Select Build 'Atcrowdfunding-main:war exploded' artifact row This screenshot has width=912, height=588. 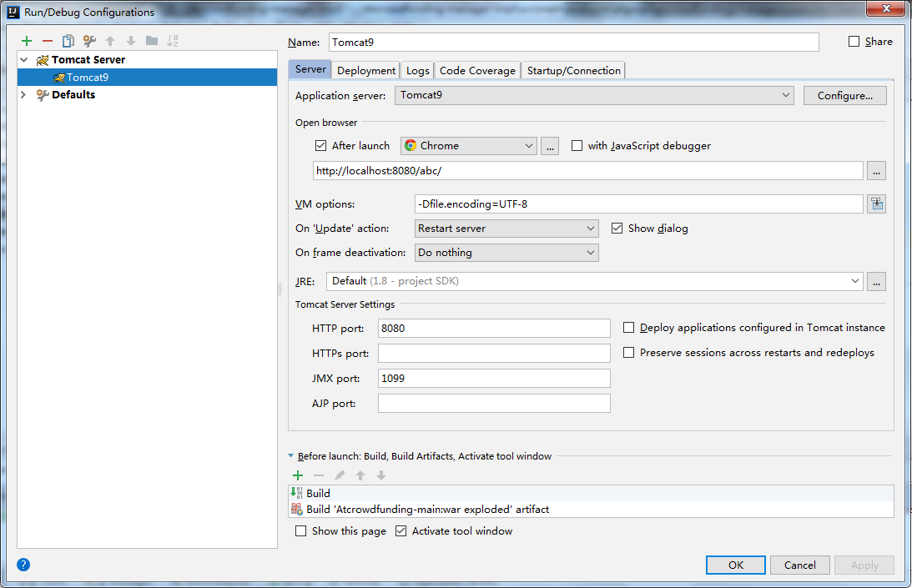point(591,509)
